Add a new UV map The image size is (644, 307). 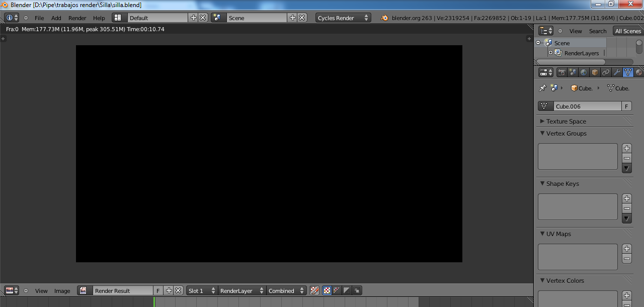click(x=627, y=249)
